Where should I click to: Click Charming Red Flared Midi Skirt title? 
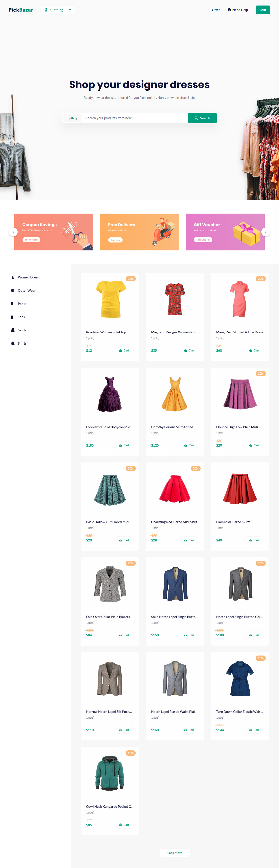[x=174, y=522]
